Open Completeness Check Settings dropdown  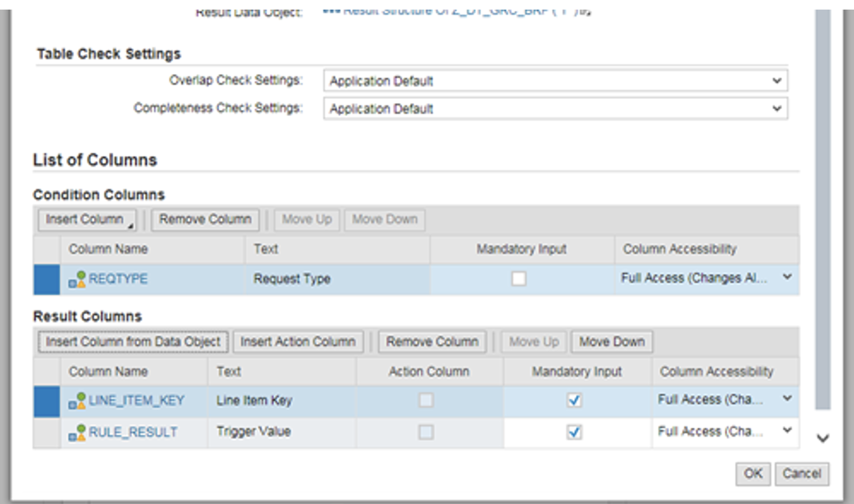click(x=555, y=109)
